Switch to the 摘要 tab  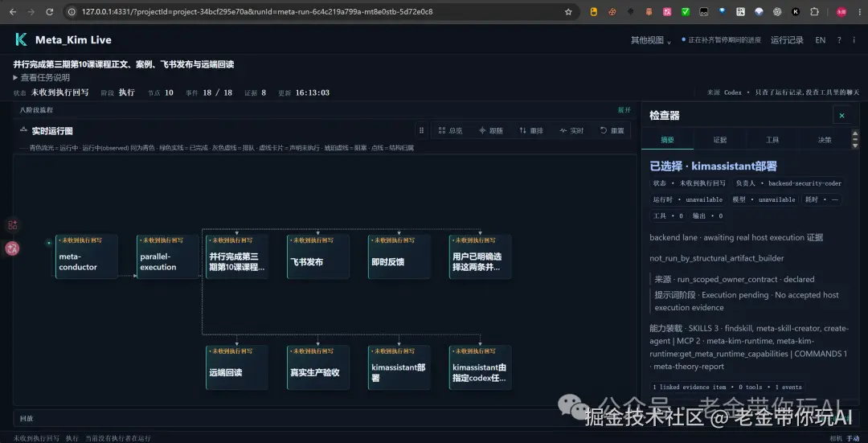[x=668, y=140]
